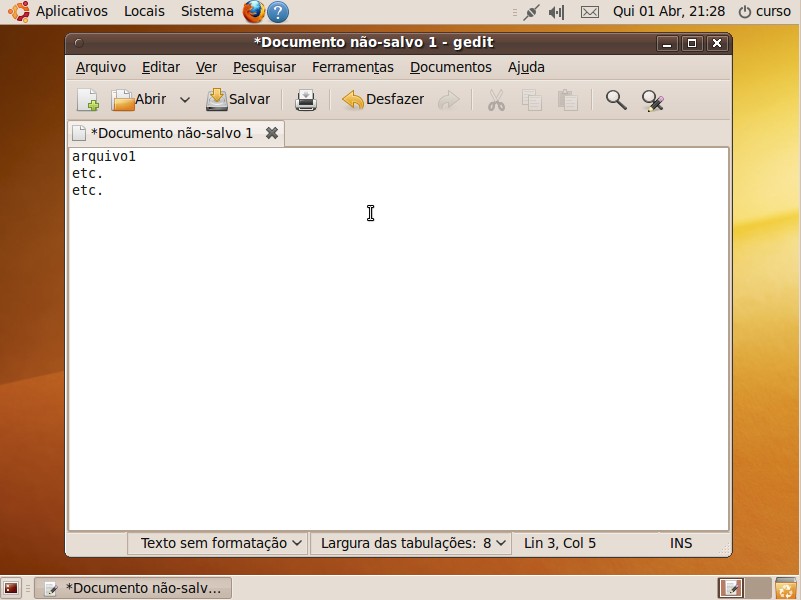
Task: Open find and replace icon
Action: (652, 100)
